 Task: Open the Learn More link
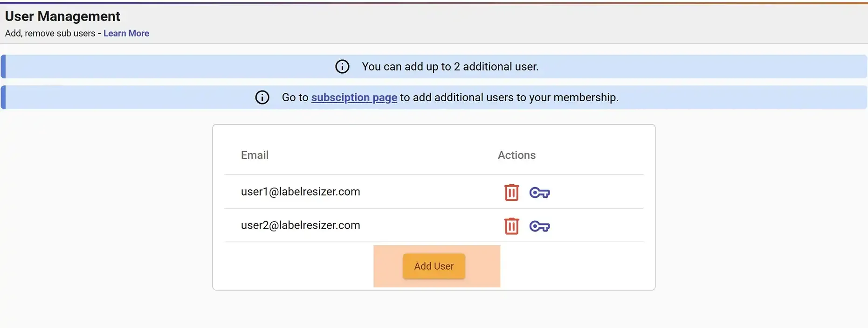[x=126, y=33]
